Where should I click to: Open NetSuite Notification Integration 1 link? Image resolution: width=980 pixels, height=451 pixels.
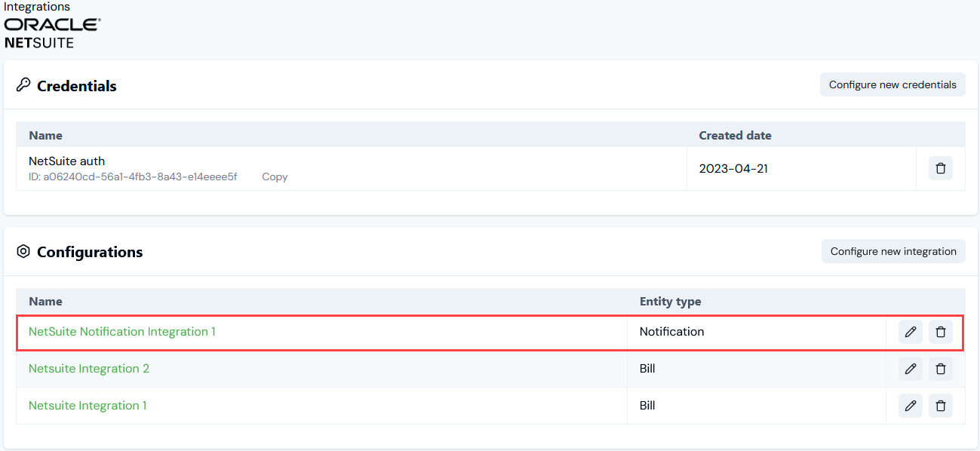[x=122, y=332]
